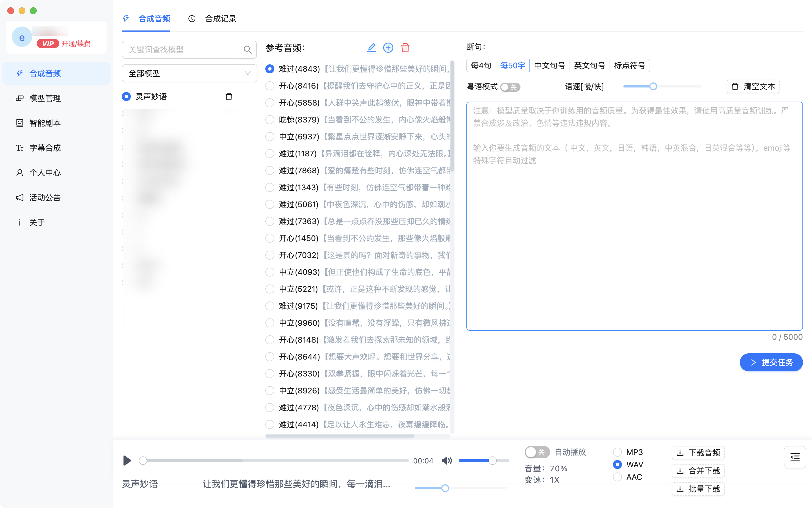Click the reference audio horizontal scrollbar
Image resolution: width=812 pixels, height=508 pixels.
(339, 436)
